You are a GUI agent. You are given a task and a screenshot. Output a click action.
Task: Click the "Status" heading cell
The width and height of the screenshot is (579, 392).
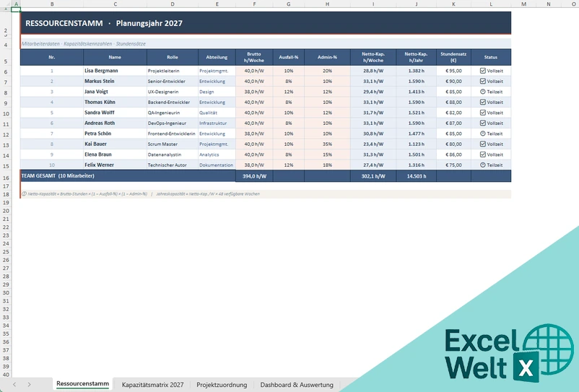tap(491, 57)
